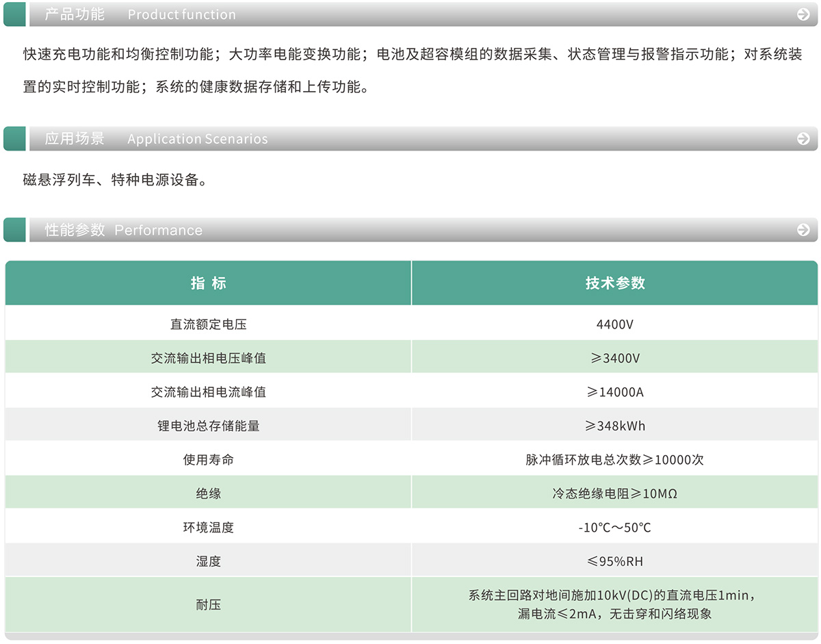Click the 磁悬浮列车、特种电源设备 text line
This screenshot has height=644, width=821.
tap(115, 181)
